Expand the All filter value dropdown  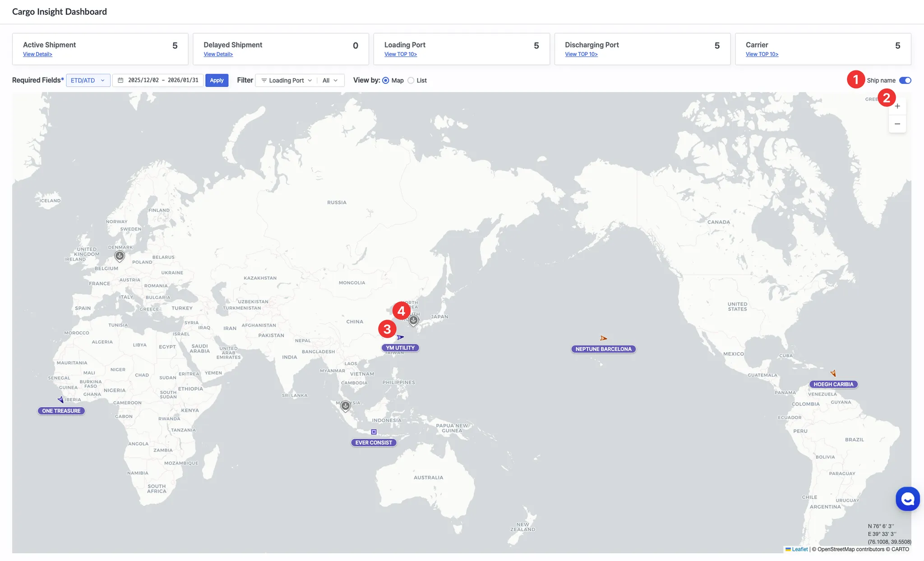pos(330,80)
